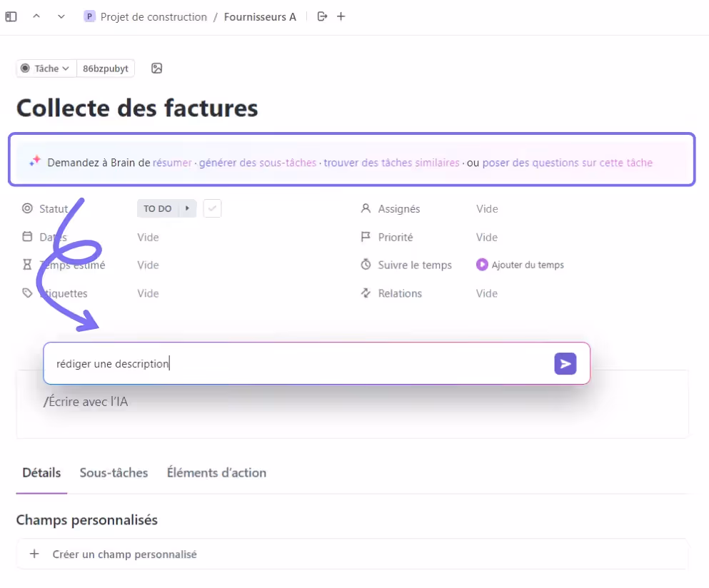Open Projet de construction in breadcrumb
Image resolution: width=709 pixels, height=588 pixels.
pyautogui.click(x=154, y=16)
